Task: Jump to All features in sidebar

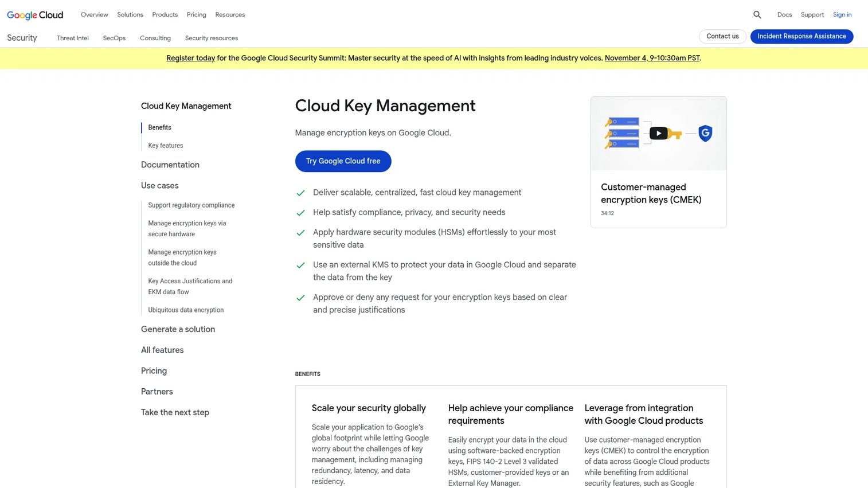Action: (162, 350)
